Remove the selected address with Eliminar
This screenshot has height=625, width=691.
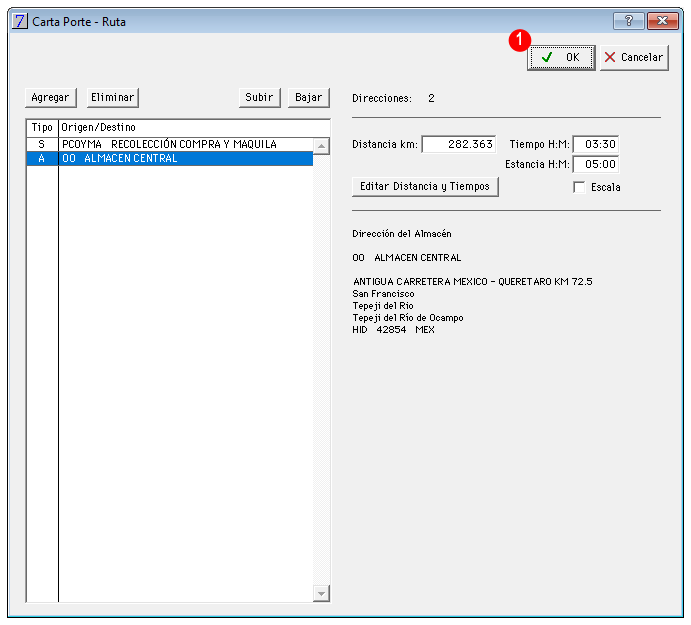[112, 97]
